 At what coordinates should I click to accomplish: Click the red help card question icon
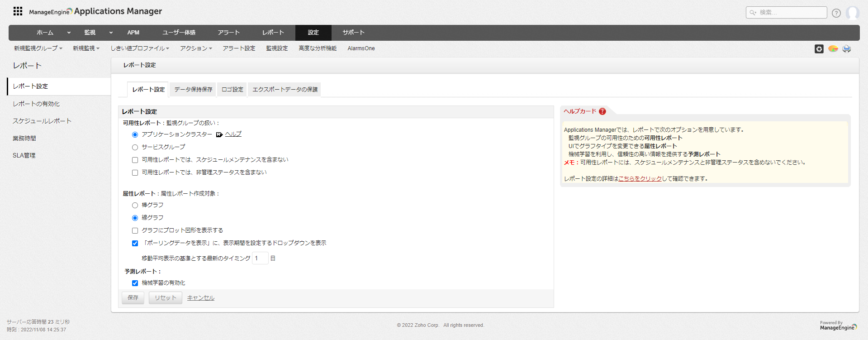pyautogui.click(x=602, y=111)
